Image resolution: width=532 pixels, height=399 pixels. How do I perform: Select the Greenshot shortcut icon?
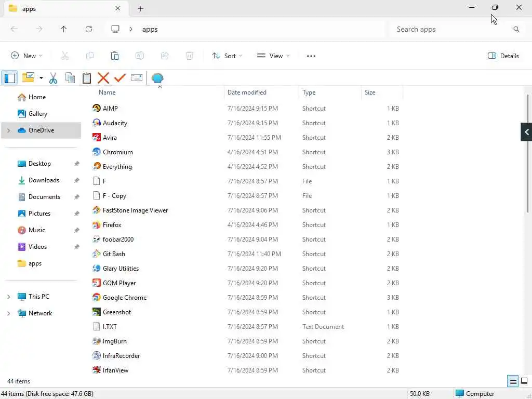click(96, 312)
